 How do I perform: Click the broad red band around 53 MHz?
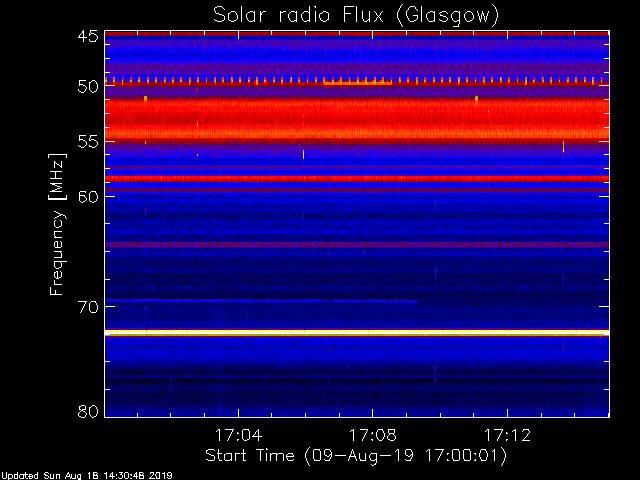[357, 119]
